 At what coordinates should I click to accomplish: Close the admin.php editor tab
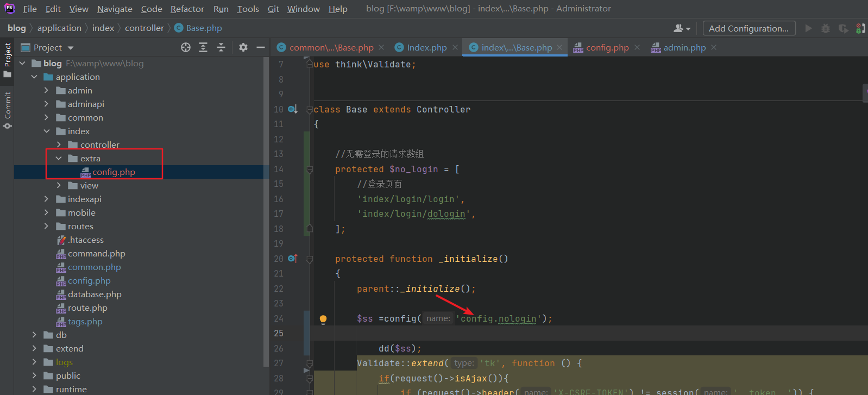pyautogui.click(x=714, y=48)
